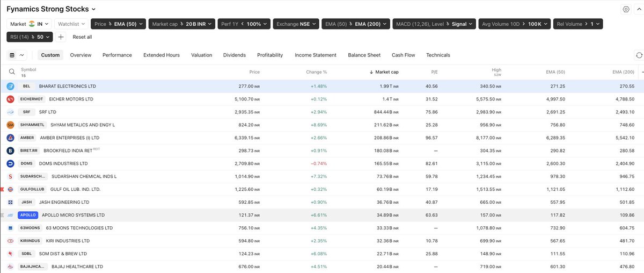The image size is (644, 273).
Task: Switch to the Performance tab
Action: pyautogui.click(x=117, y=55)
